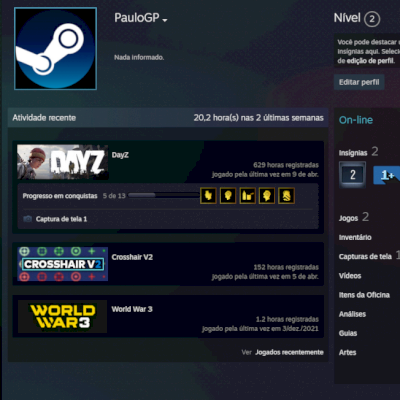Click the first DayZ achievement icon
This screenshot has width=400, height=400.
click(x=208, y=196)
